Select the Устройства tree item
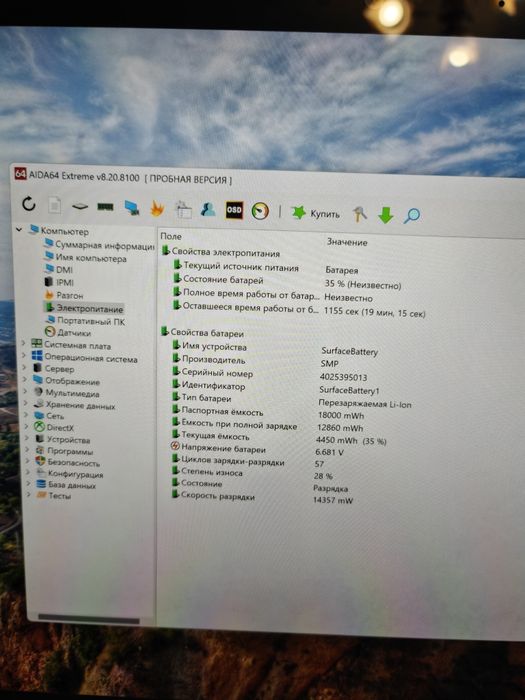This screenshot has height=700, width=525. pos(62,439)
